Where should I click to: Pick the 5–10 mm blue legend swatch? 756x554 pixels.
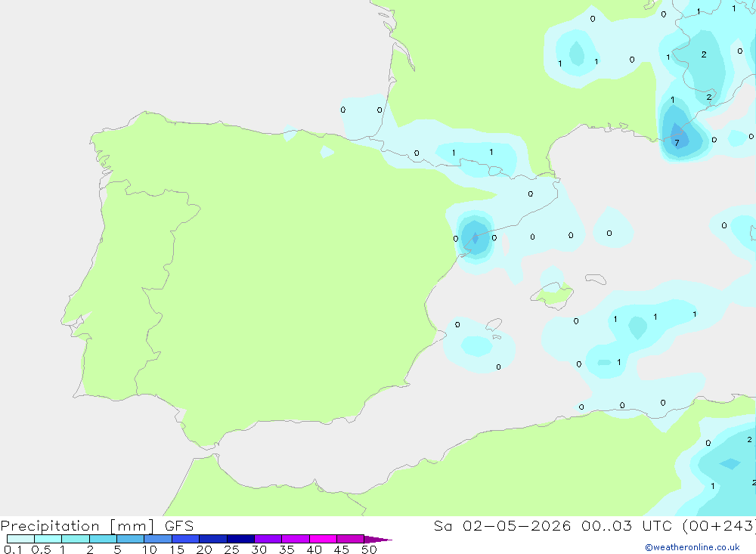coord(131,539)
